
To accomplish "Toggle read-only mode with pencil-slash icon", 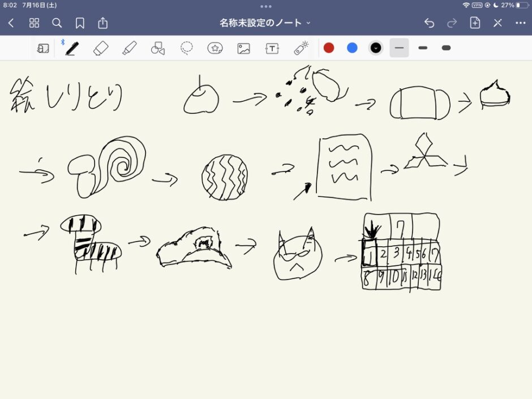I will (497, 23).
